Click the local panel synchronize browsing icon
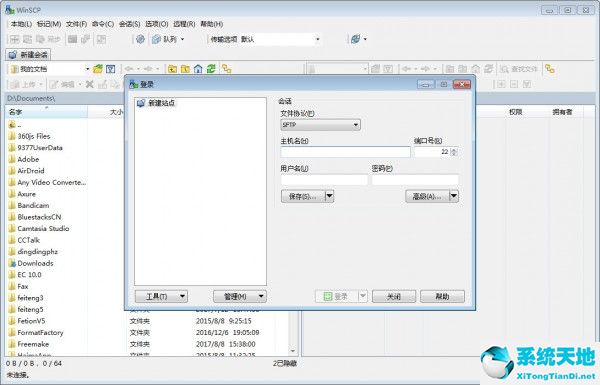This screenshot has width=600, height=385. point(227,69)
